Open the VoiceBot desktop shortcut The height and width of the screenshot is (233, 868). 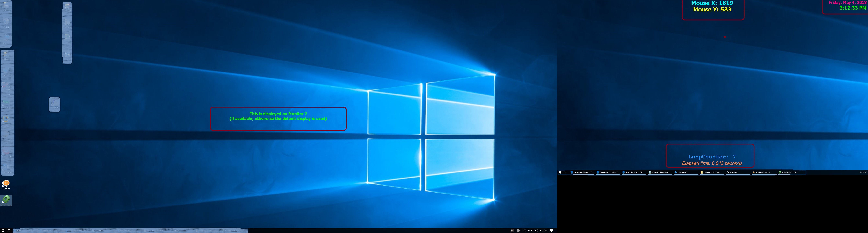6,184
